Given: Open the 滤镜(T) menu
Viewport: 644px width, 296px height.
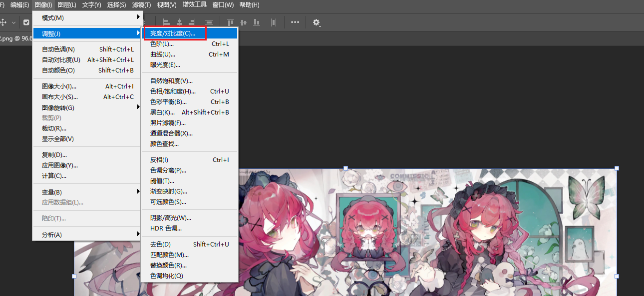Looking at the screenshot, I should [x=141, y=5].
